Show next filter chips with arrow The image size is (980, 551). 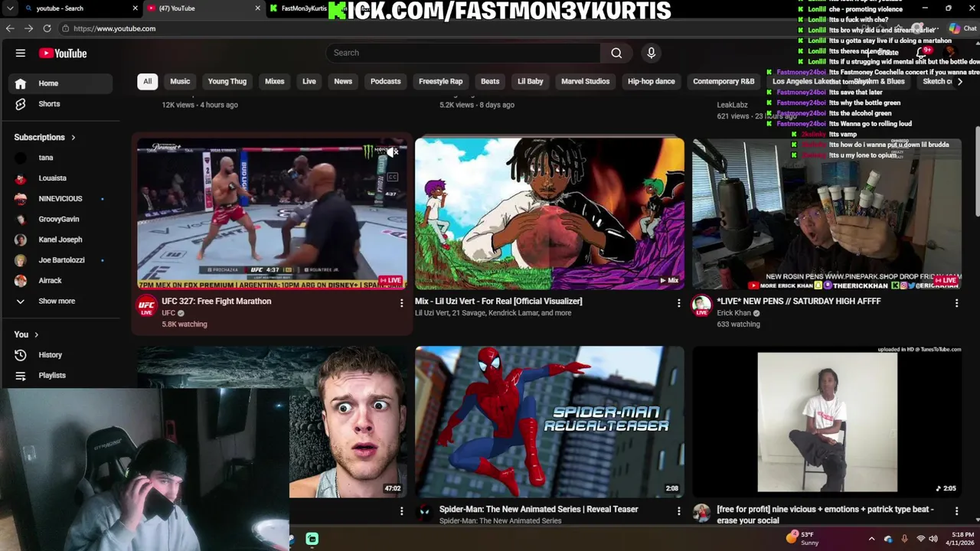pyautogui.click(x=960, y=82)
